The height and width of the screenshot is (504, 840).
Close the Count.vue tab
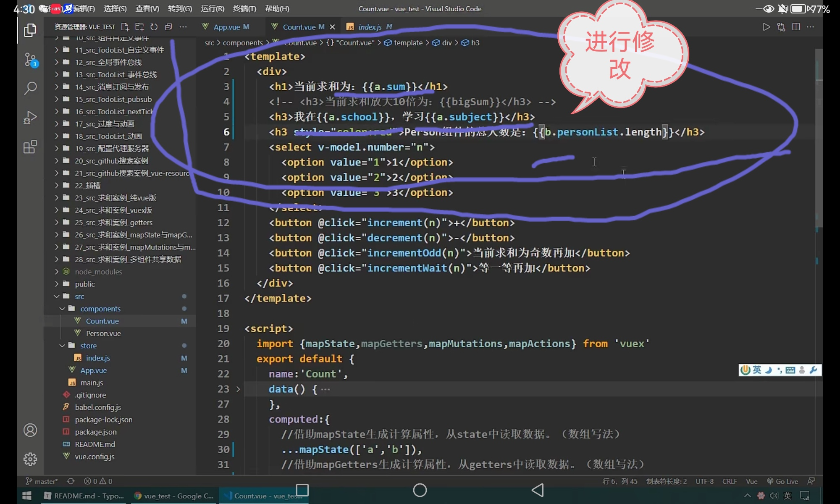point(332,27)
